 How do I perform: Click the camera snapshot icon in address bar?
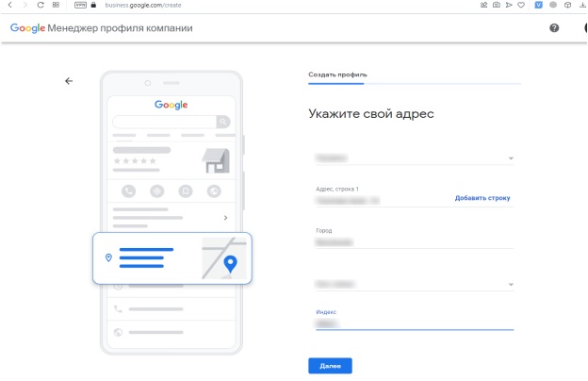click(497, 5)
